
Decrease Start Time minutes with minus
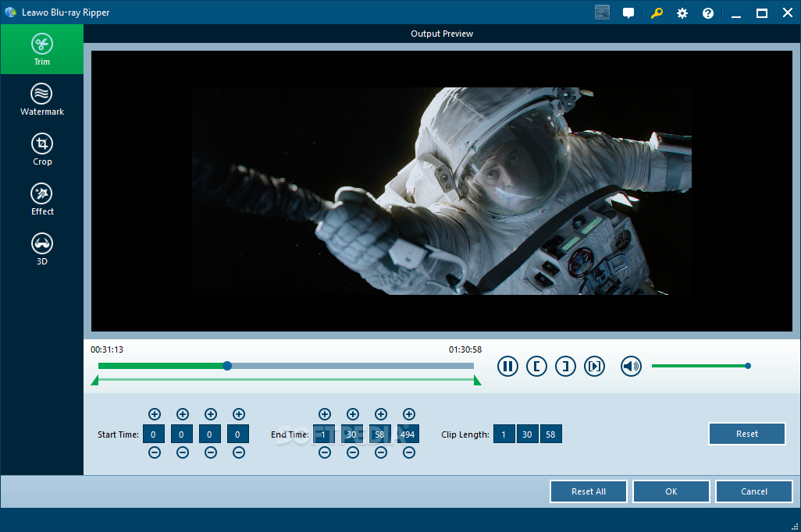[183, 452]
